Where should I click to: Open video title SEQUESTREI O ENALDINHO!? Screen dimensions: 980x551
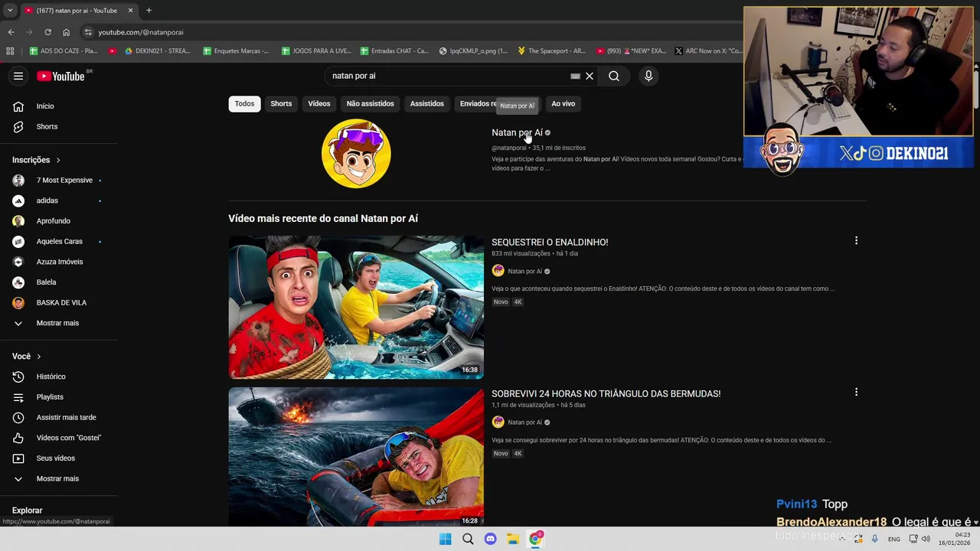[550, 242]
